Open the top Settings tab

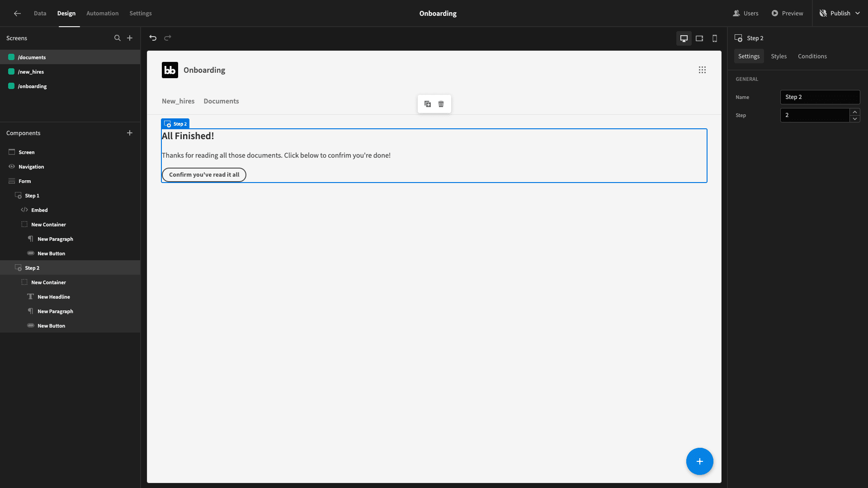[141, 14]
